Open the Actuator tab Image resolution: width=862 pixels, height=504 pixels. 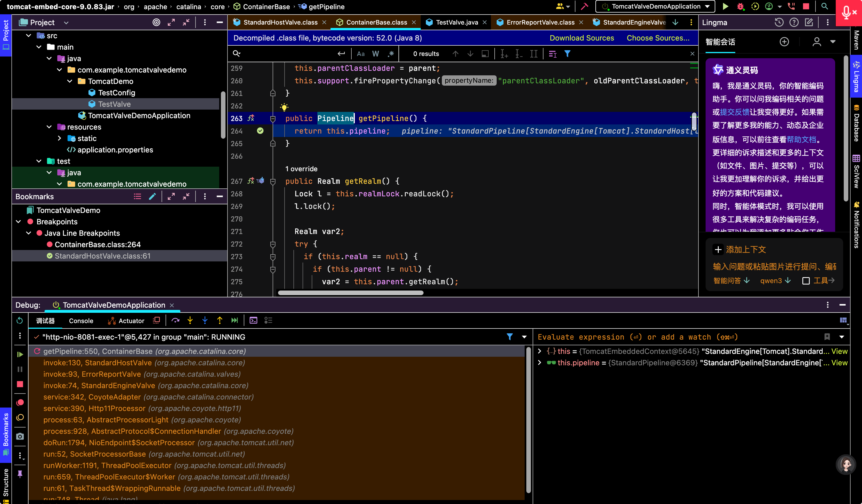pyautogui.click(x=126, y=321)
